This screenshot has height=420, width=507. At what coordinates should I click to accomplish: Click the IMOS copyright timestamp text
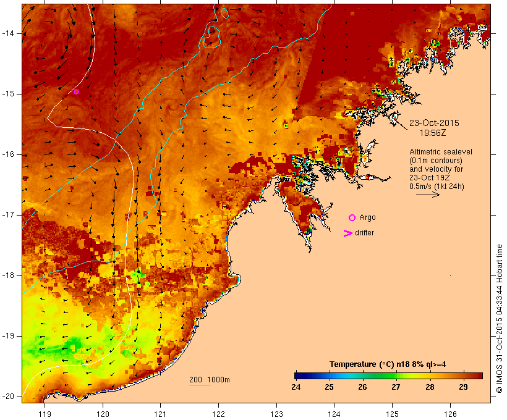499,319
